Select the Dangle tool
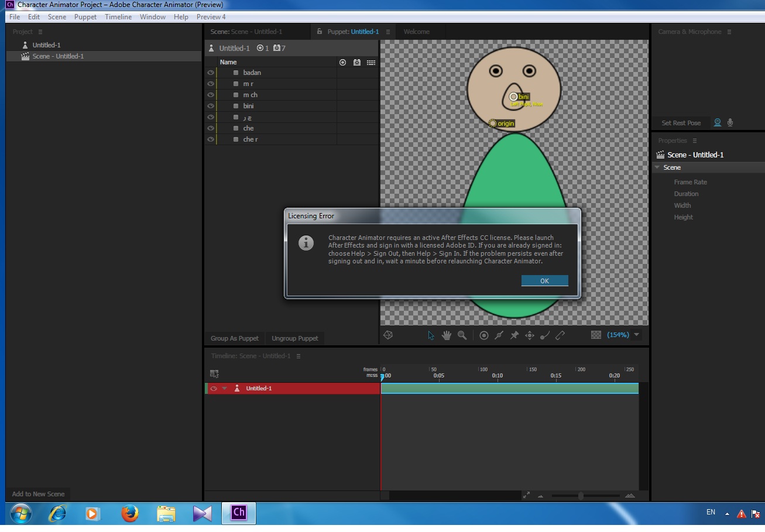The width and height of the screenshot is (765, 532). click(x=545, y=335)
